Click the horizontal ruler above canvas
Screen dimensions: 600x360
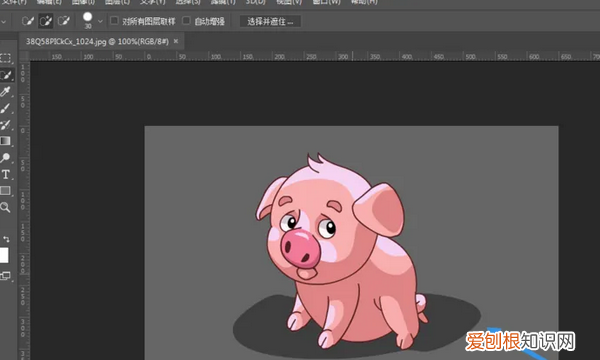click(315, 56)
